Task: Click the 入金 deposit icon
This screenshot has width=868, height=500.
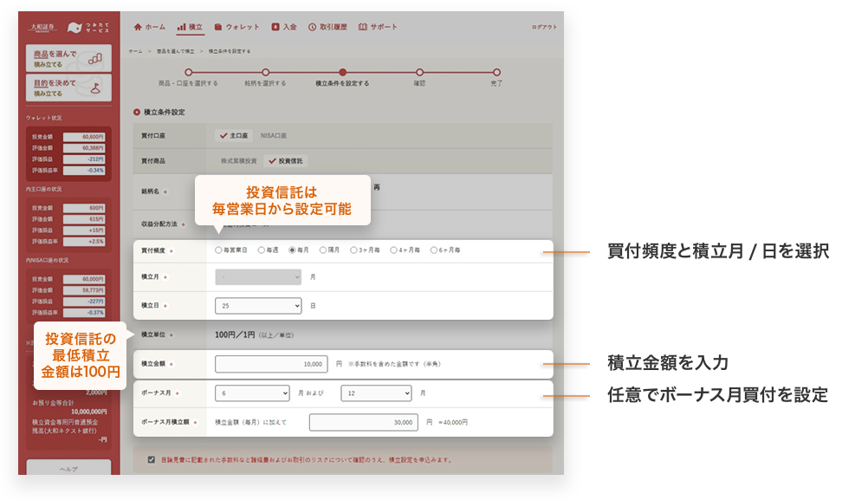Action: 275,27
